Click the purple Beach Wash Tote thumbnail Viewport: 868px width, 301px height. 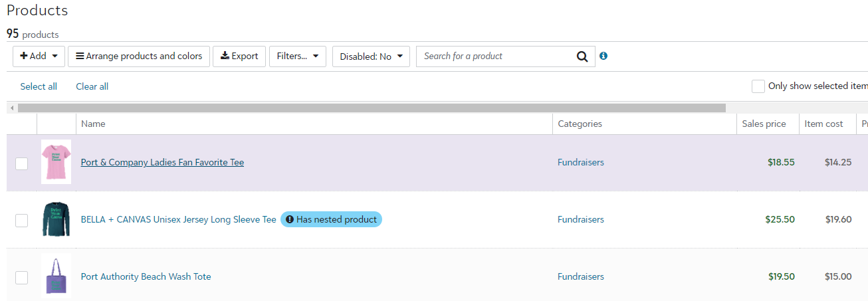tap(56, 276)
